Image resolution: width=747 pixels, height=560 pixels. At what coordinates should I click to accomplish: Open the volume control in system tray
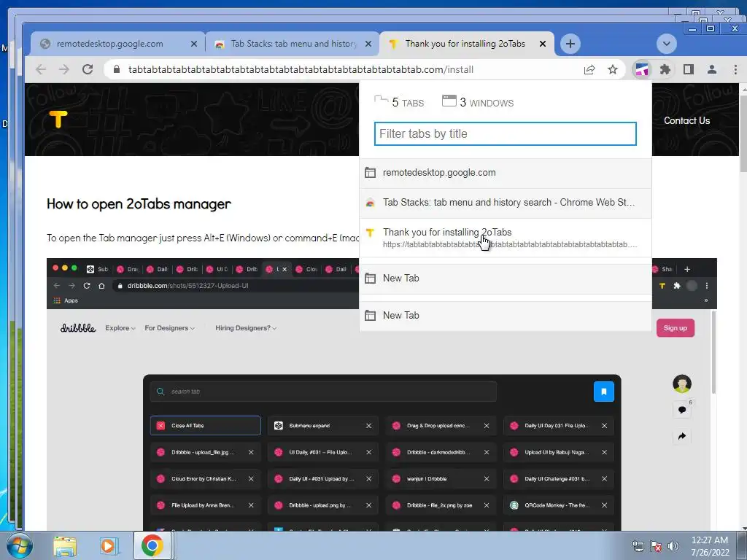click(673, 546)
